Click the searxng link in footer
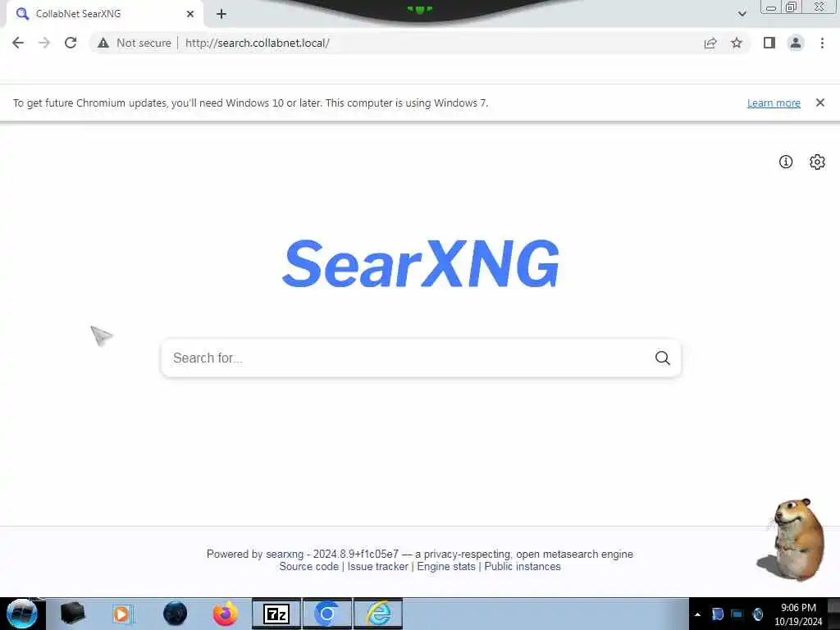The height and width of the screenshot is (630, 840). (285, 554)
